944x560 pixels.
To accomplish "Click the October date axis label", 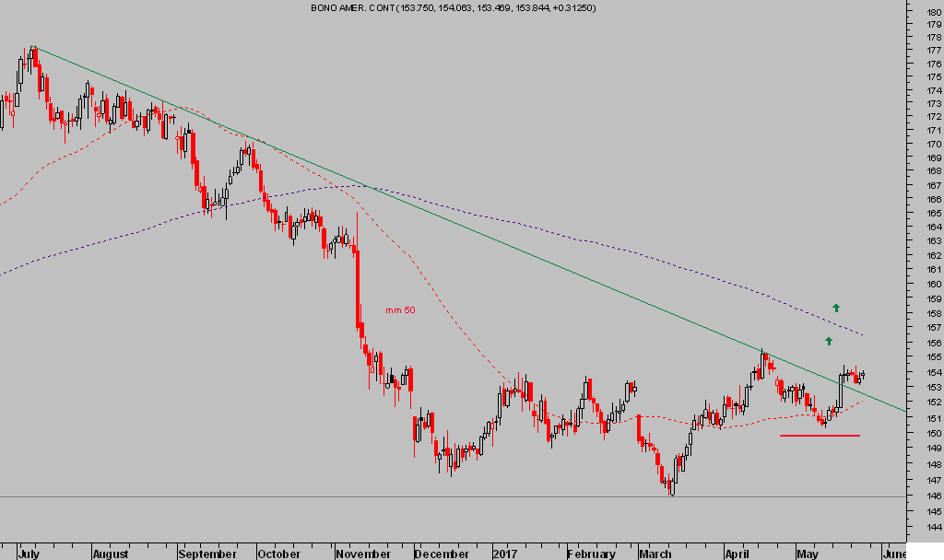I will [x=278, y=554].
